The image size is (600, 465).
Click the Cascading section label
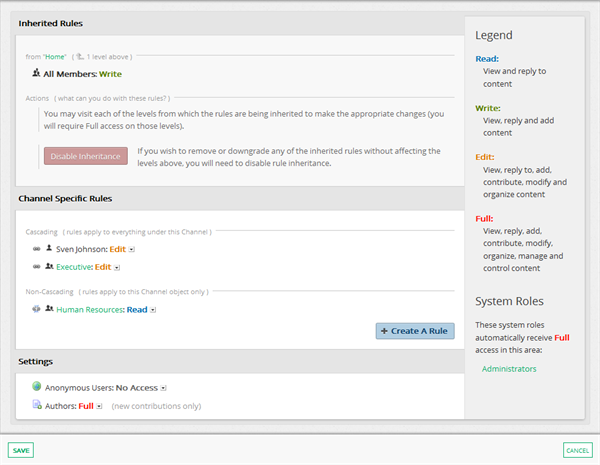(41, 232)
